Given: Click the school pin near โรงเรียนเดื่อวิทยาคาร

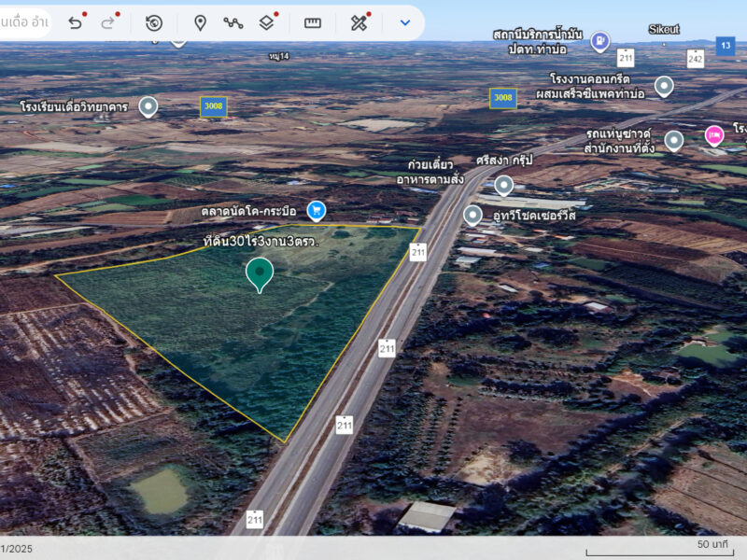Looking at the screenshot, I should 148,106.
